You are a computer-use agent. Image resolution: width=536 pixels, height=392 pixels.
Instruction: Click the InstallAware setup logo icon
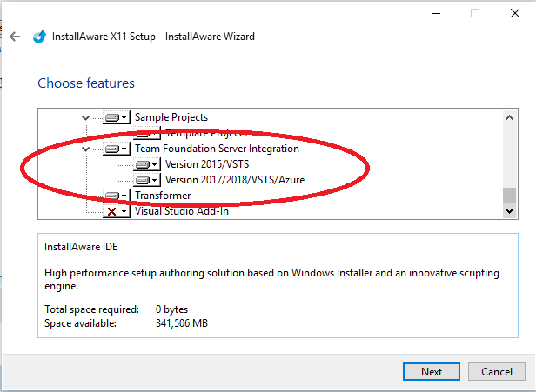click(40, 37)
